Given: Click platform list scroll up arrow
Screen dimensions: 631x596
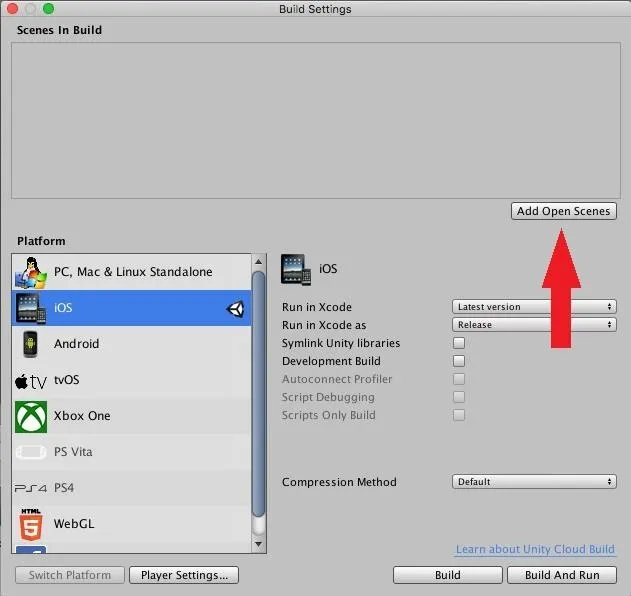Looking at the screenshot, I should (x=258, y=262).
